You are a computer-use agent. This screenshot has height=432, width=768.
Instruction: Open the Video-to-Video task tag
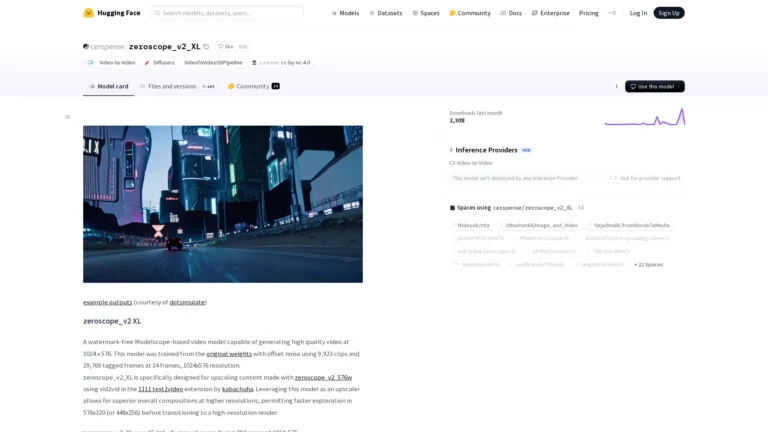point(112,62)
